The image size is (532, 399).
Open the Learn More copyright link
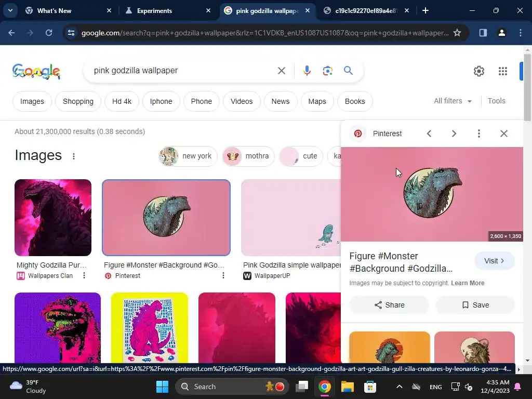468,283
